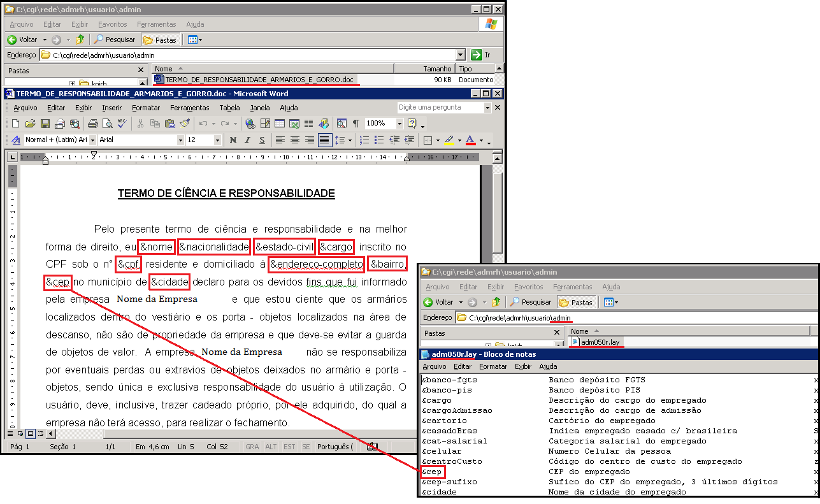This screenshot has width=820, height=504.
Task: Click the Print Layout view icon at bottom
Action: 31,434
